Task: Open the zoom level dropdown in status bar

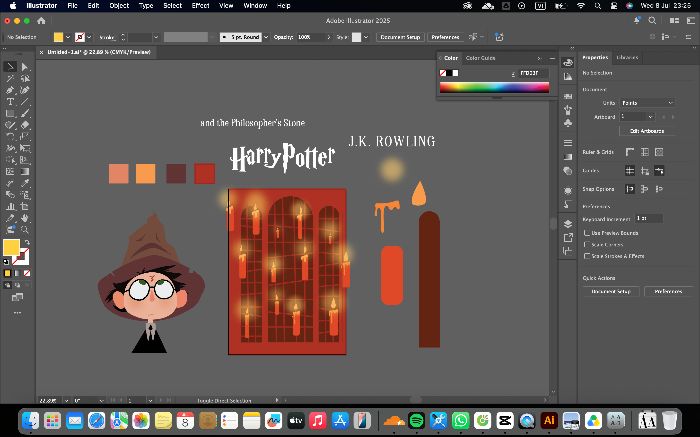Action: click(67, 400)
